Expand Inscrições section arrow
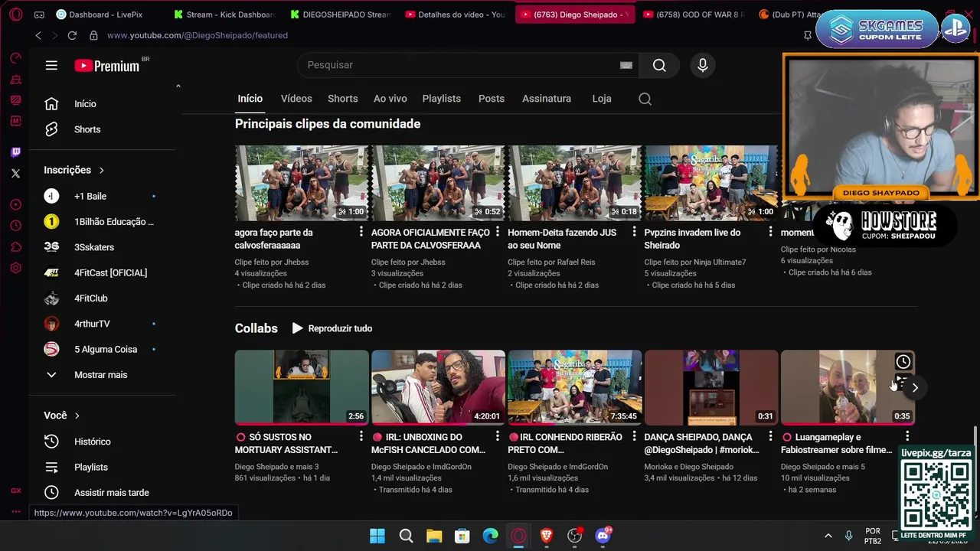This screenshot has width=980, height=551. (x=101, y=170)
